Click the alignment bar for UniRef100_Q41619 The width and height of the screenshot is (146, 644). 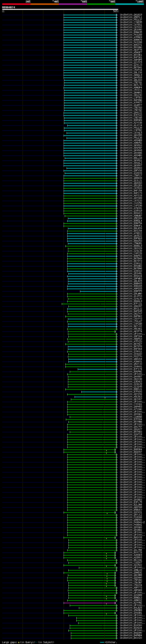coord(90,15)
